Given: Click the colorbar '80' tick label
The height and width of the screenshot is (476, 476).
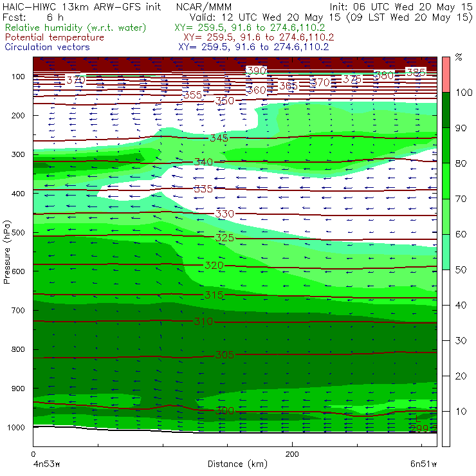Looking at the screenshot, I should (x=461, y=163).
